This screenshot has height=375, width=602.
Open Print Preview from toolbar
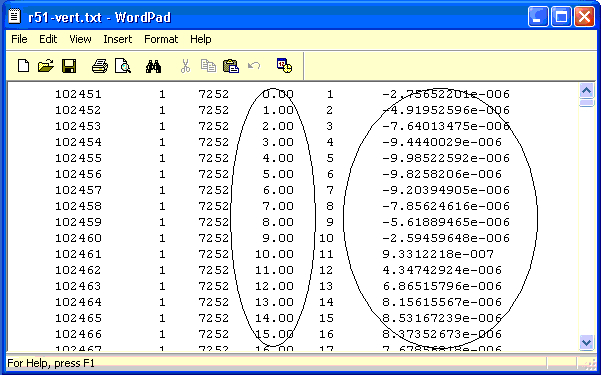(123, 66)
